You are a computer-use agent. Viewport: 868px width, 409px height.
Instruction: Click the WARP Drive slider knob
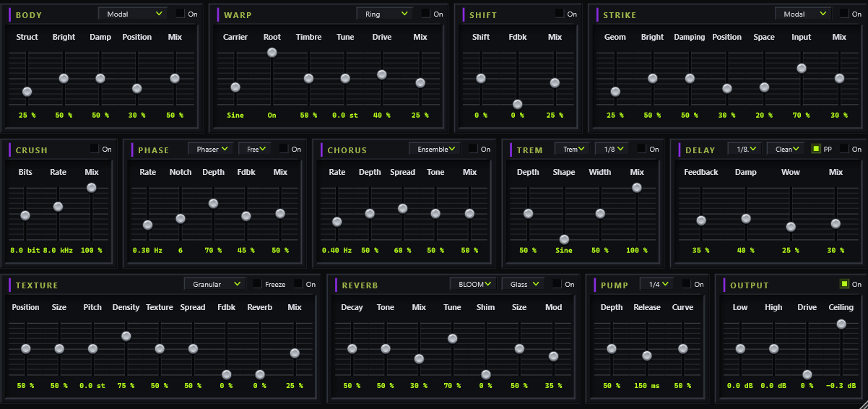(x=382, y=74)
